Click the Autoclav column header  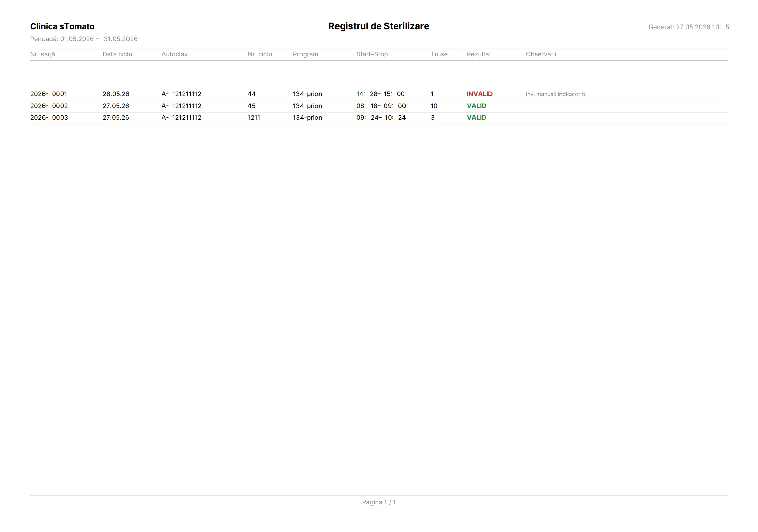pyautogui.click(x=174, y=54)
